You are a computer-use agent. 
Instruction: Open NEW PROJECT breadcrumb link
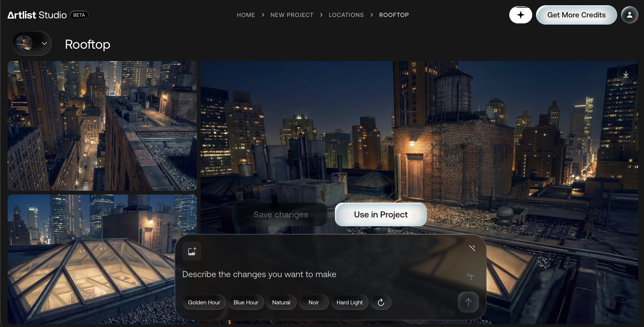(x=292, y=15)
